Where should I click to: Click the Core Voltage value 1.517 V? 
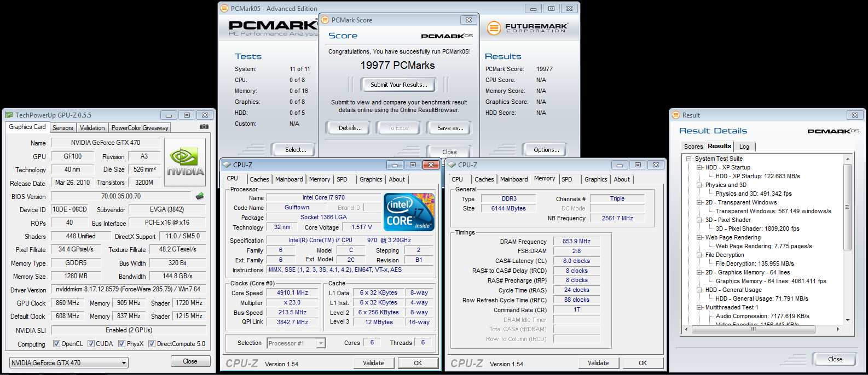pyautogui.click(x=361, y=227)
